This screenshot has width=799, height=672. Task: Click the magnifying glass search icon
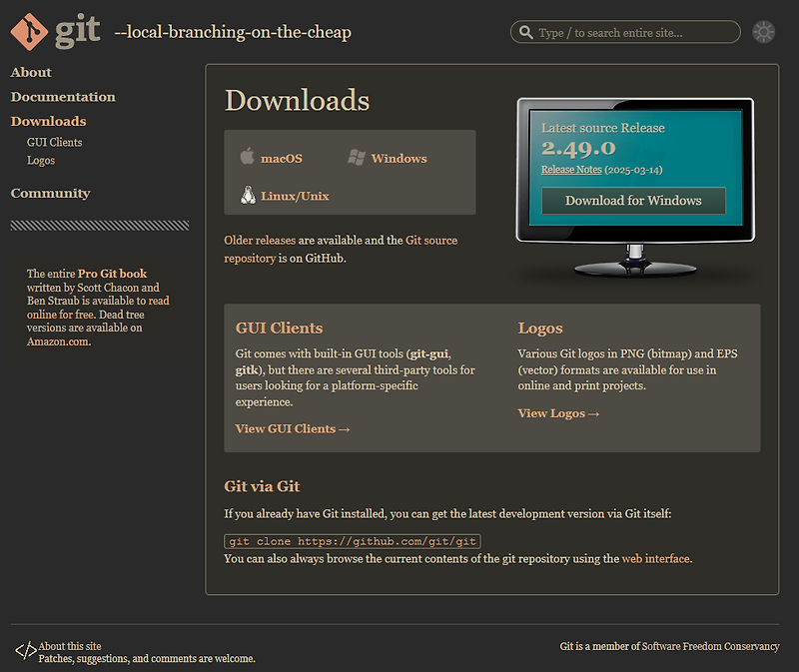pyautogui.click(x=525, y=31)
